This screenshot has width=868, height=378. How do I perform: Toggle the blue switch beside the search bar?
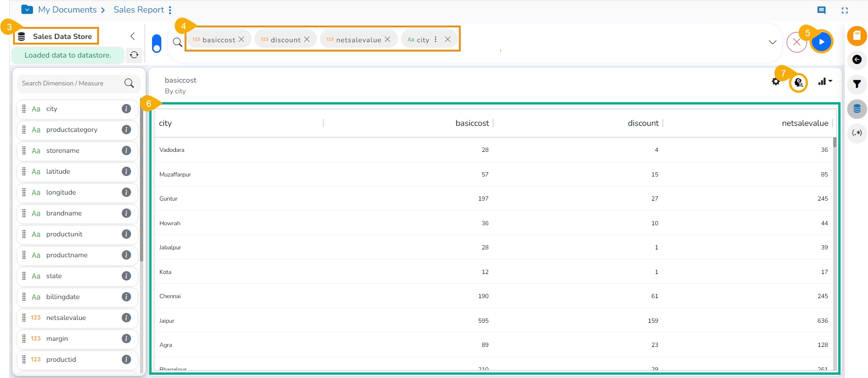pyautogui.click(x=157, y=44)
